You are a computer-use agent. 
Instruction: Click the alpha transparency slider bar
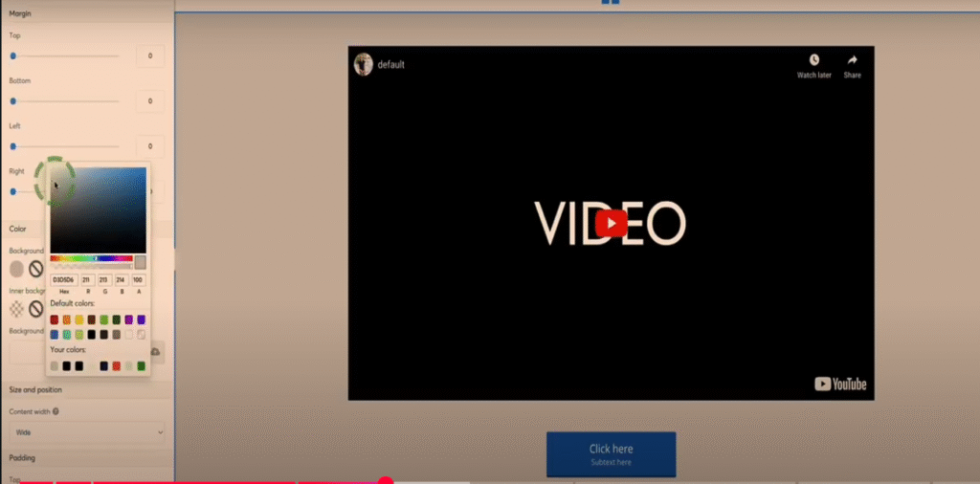click(x=91, y=267)
